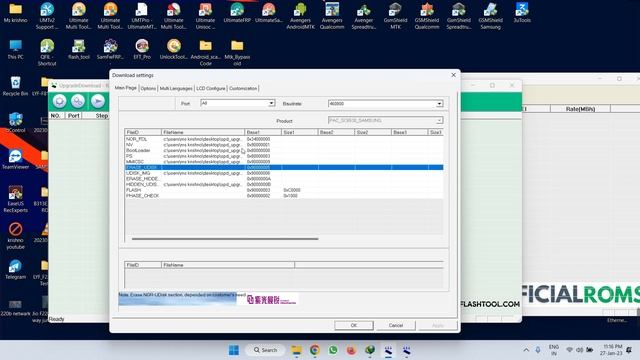
Task: Close the Download settings dialog
Action: coord(453,75)
